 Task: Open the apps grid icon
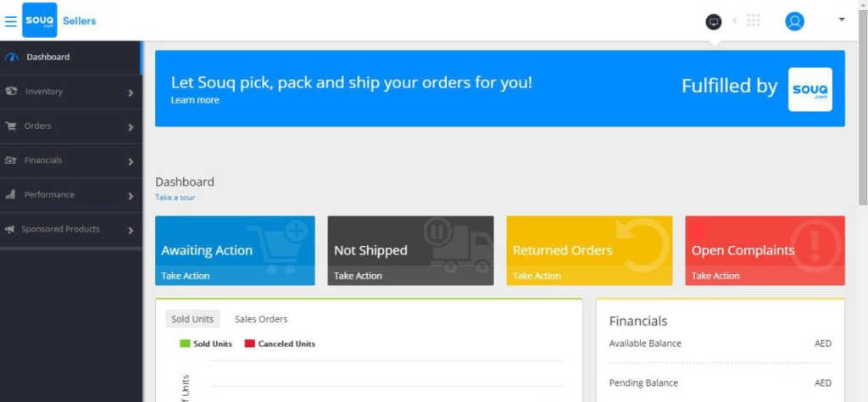(754, 20)
